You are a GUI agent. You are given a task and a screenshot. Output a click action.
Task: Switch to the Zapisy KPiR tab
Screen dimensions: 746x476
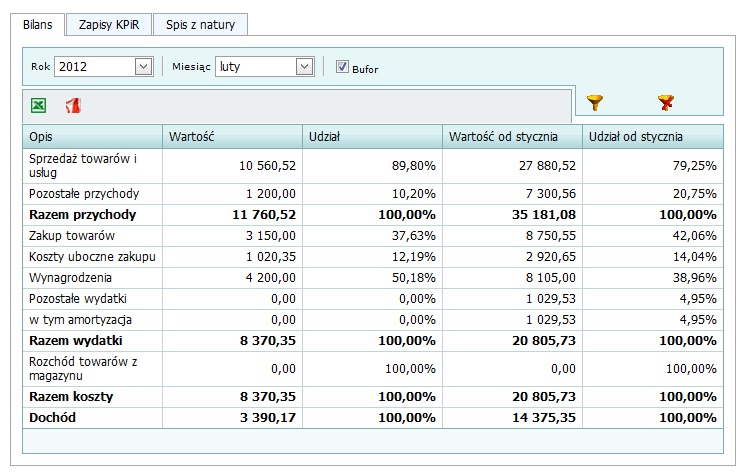[109, 25]
